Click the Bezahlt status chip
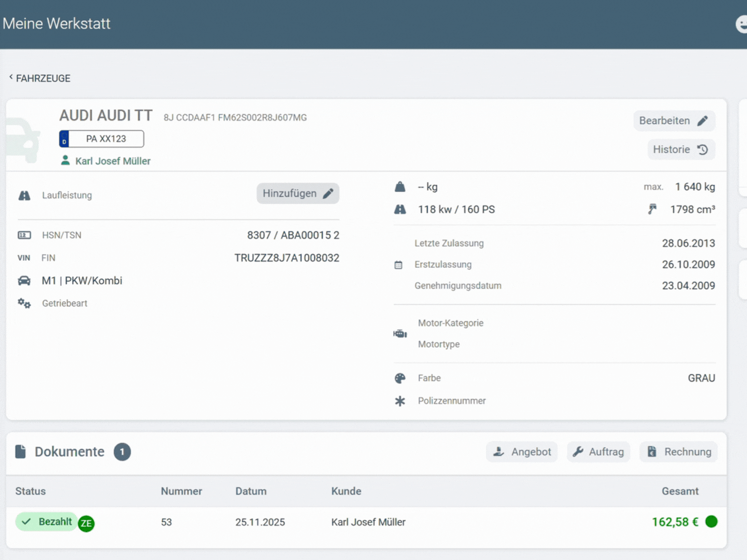Image resolution: width=747 pixels, height=560 pixels. tap(47, 522)
